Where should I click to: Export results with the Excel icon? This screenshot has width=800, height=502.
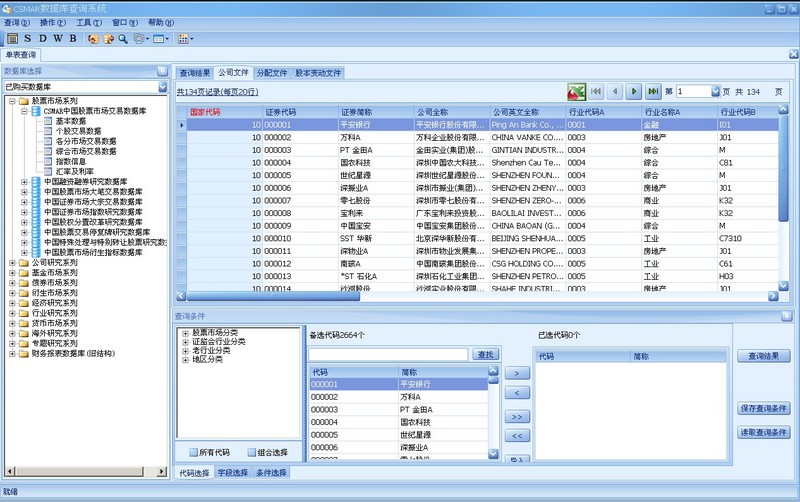(577, 92)
